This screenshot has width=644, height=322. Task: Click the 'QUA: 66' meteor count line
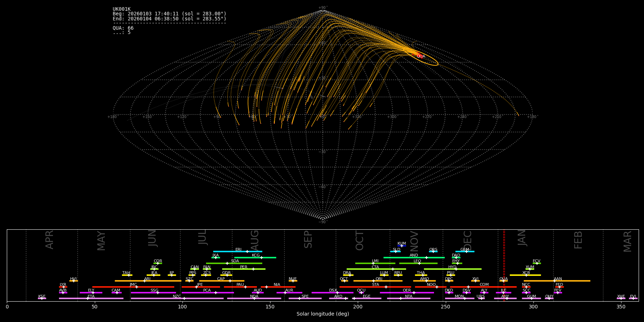coord(123,28)
